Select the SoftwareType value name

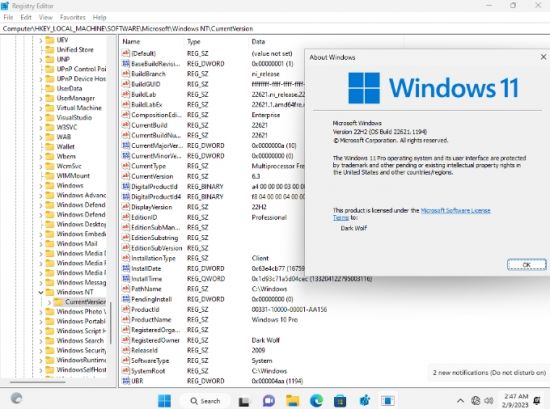[x=150, y=361]
